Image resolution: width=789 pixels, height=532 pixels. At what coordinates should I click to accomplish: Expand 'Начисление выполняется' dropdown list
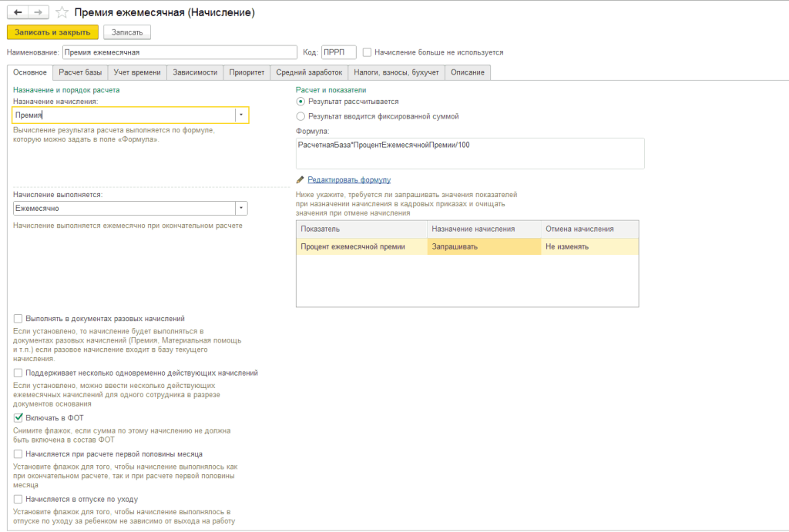click(241, 209)
